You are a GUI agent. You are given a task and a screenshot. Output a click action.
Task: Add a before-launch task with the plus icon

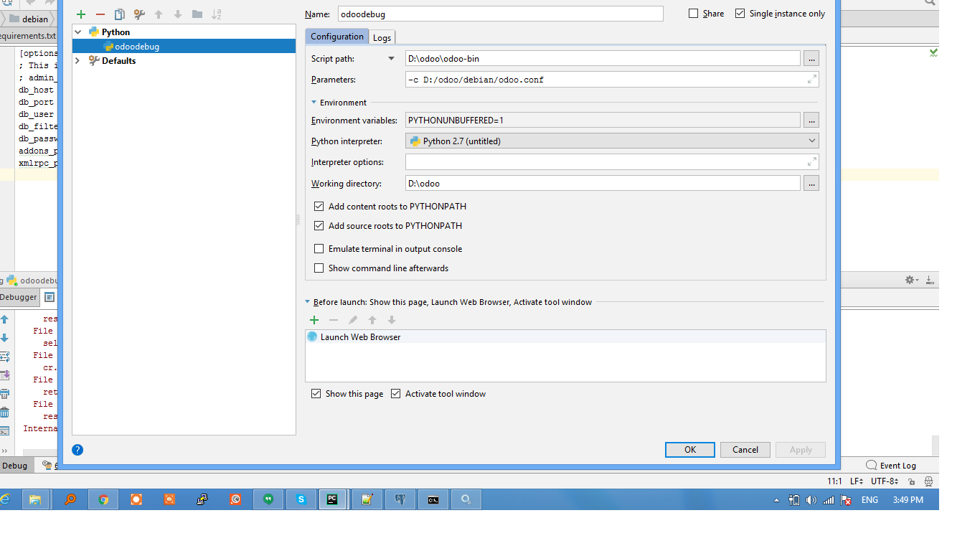[x=314, y=320]
